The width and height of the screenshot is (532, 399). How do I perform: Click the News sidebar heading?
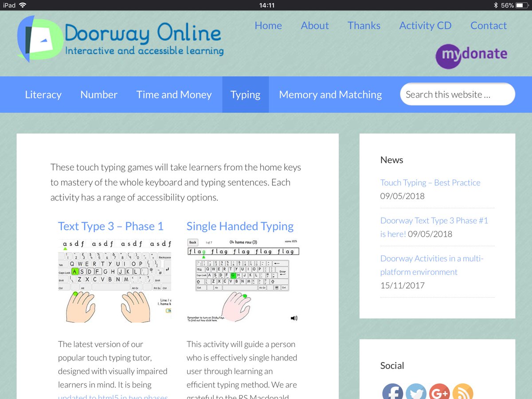pos(392,160)
